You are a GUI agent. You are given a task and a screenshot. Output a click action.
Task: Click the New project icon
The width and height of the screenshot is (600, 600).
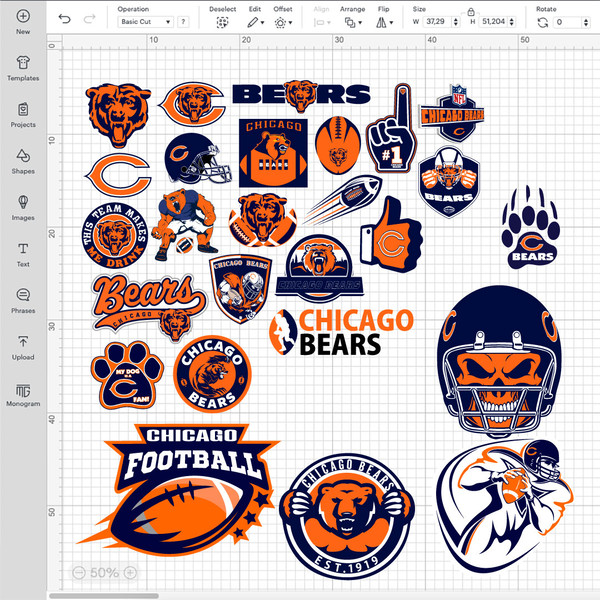[x=23, y=16]
